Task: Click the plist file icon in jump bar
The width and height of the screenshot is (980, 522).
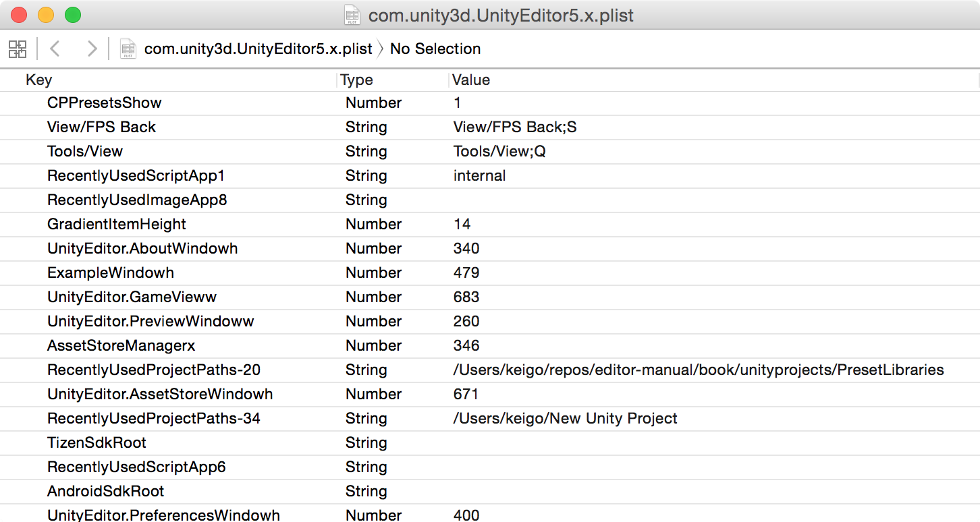Action: (x=128, y=49)
